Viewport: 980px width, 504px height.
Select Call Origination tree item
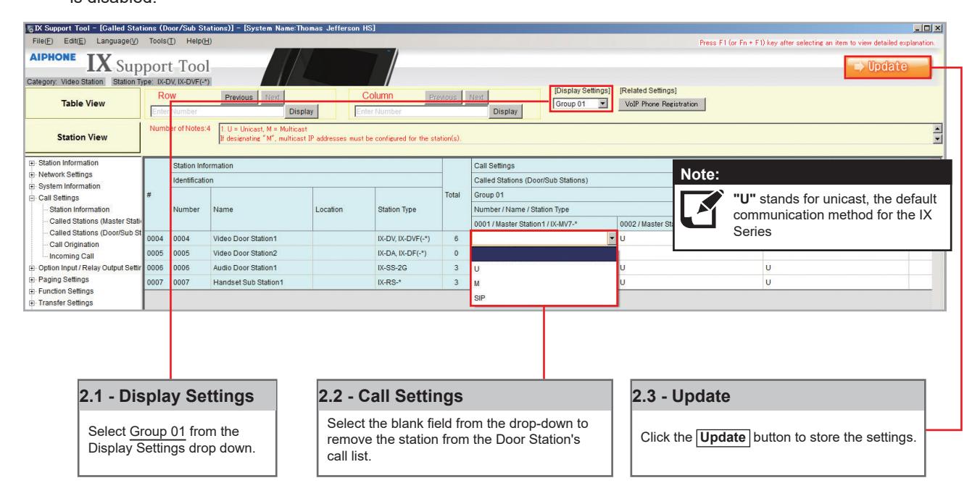pyautogui.click(x=72, y=245)
